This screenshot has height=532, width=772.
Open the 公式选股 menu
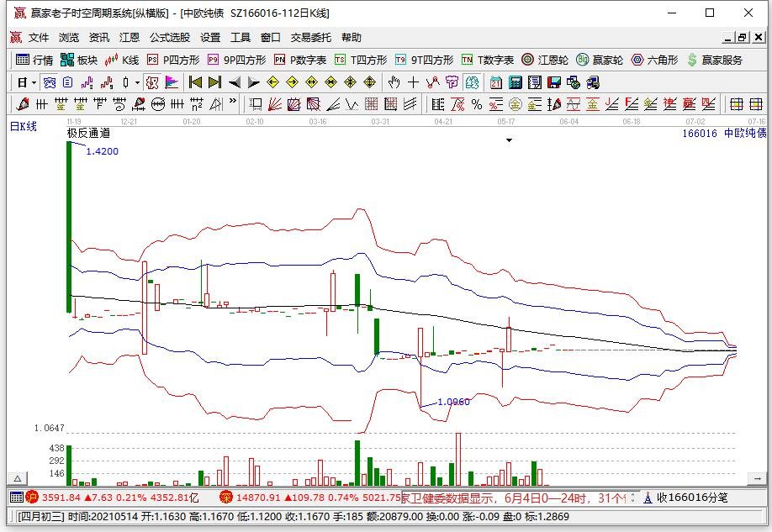170,38
